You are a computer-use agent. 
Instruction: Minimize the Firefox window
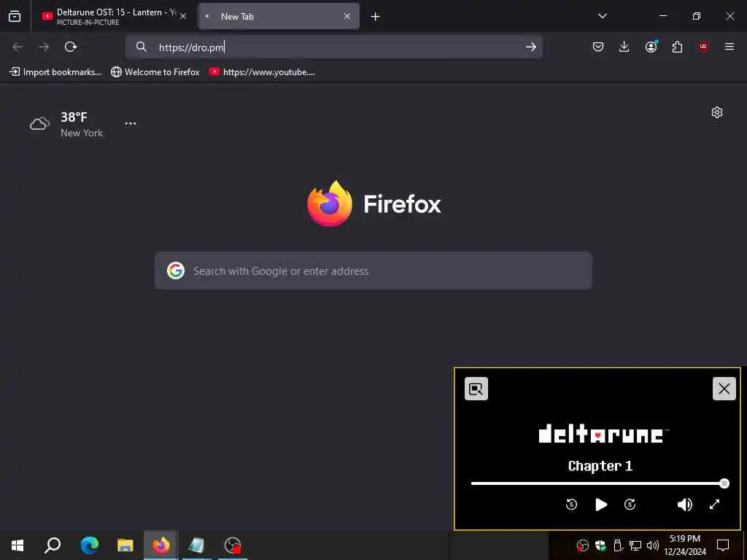click(x=663, y=16)
